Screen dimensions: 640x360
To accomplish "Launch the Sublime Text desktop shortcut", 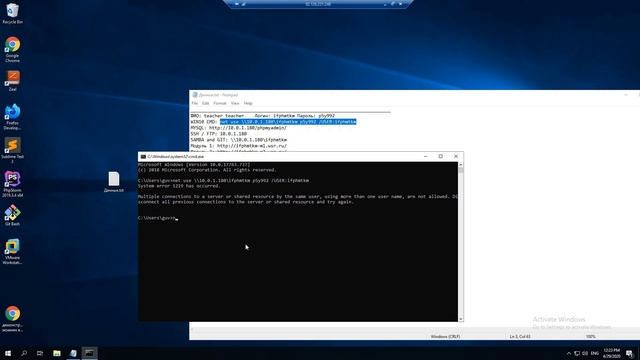I will click(x=12, y=150).
